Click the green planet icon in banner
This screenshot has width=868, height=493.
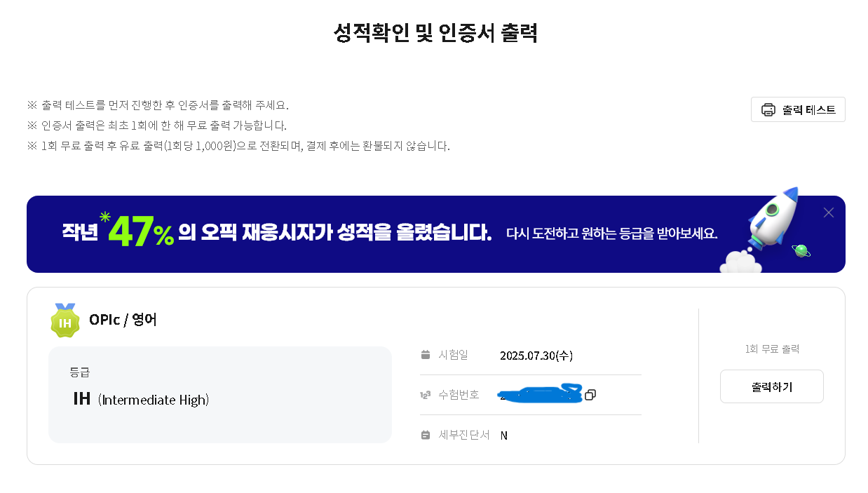801,250
